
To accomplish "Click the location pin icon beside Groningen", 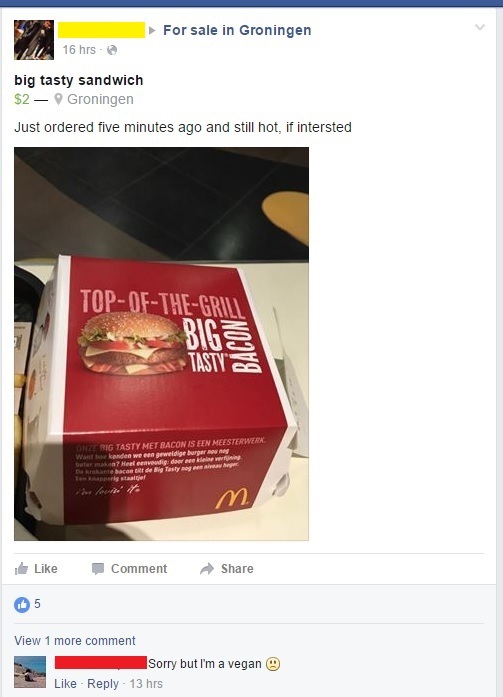I will point(58,99).
